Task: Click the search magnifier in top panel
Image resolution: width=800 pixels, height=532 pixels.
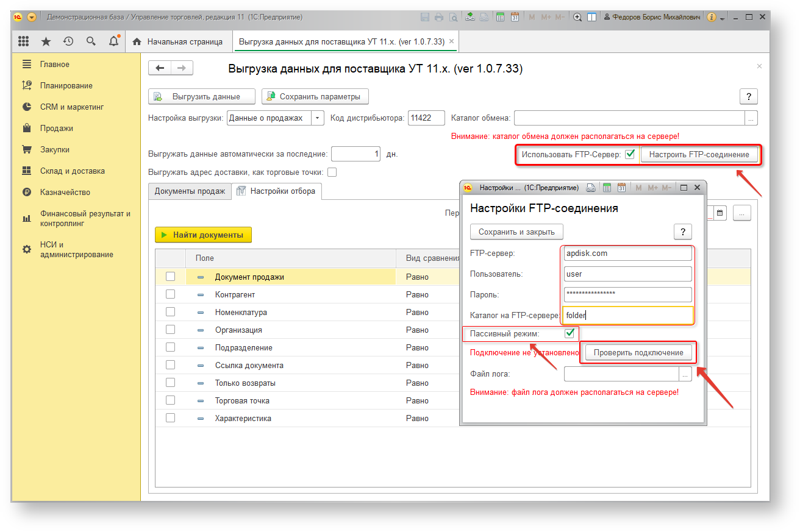Action: (91, 41)
